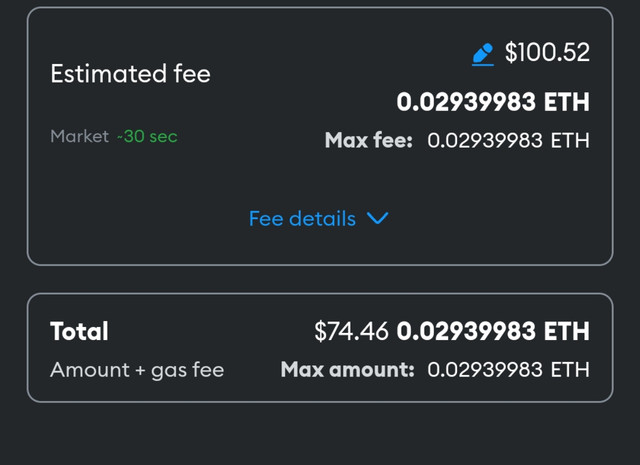Image resolution: width=640 pixels, height=465 pixels.
Task: Click the Market gas option label
Action: 80,136
